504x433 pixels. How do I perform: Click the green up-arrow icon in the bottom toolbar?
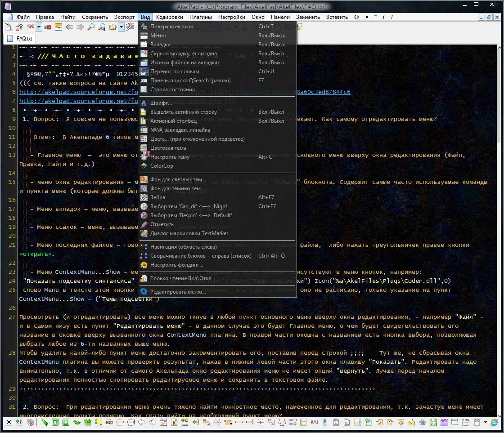[55, 422]
